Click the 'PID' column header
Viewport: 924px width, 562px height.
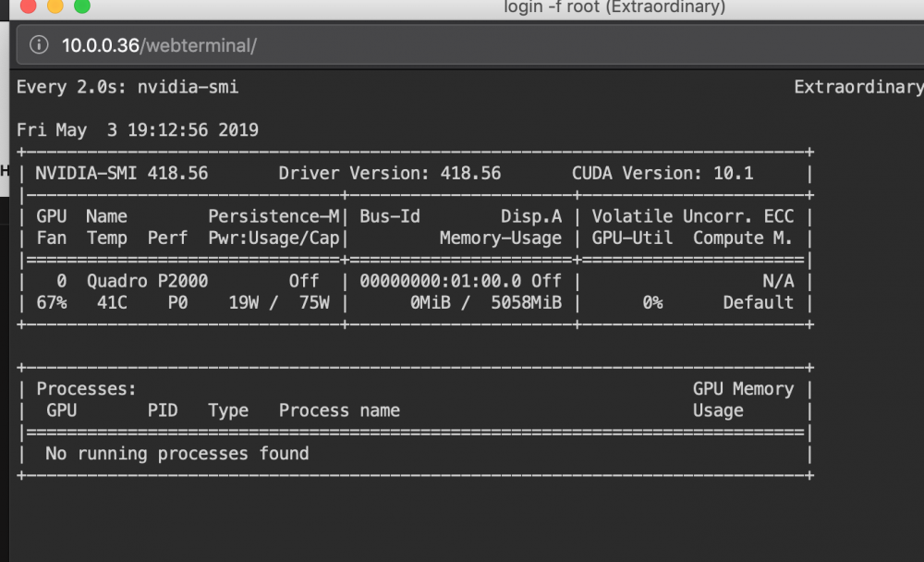(x=163, y=410)
